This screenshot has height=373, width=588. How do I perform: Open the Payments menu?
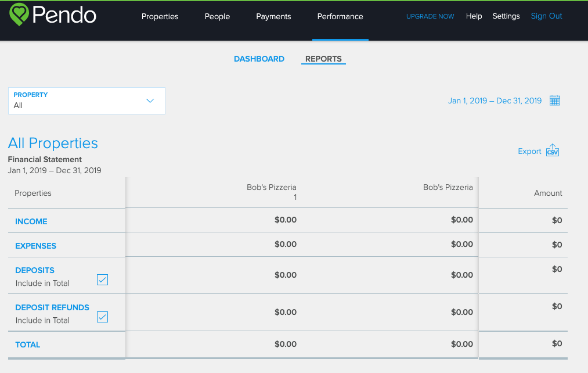(273, 16)
